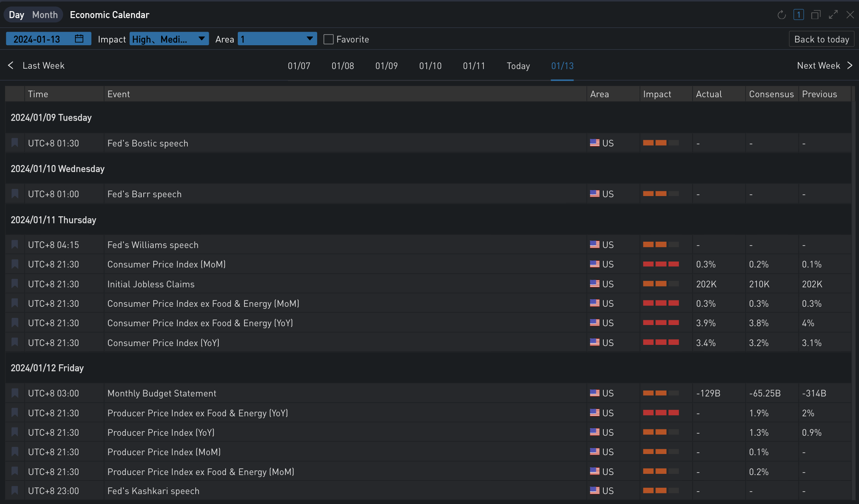Open the Area filter dropdown
Viewport: 859px width, 504px height.
[277, 39]
